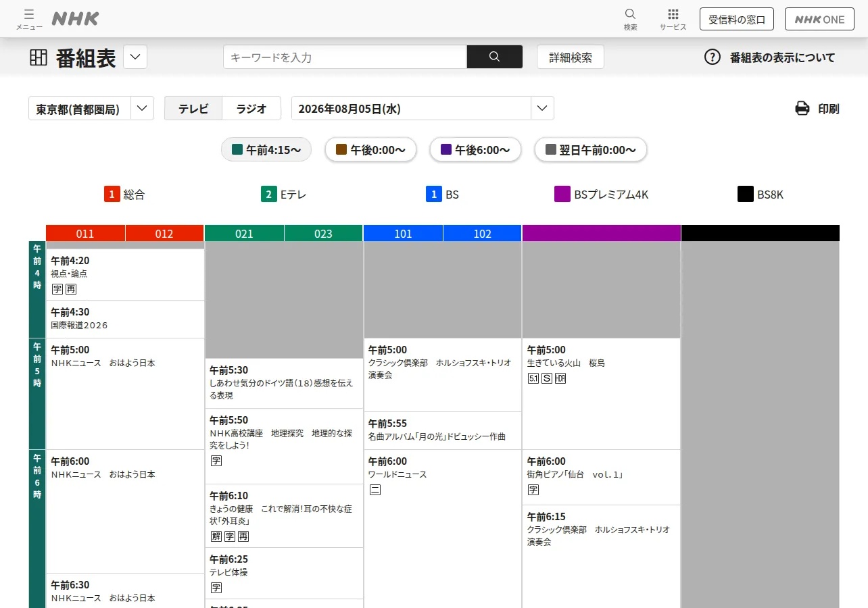The image size is (868, 608).
Task: Click the 解 icon under きょうの健康
Action: click(216, 536)
